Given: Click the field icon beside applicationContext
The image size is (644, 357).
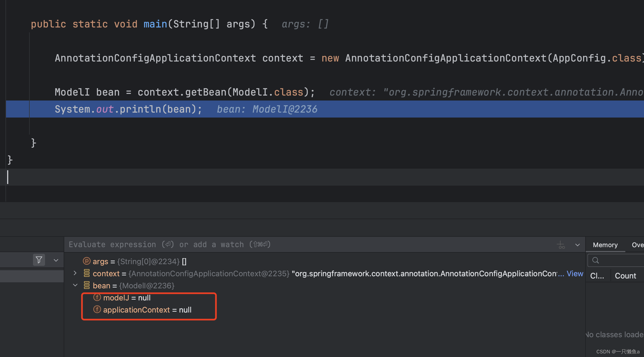Looking at the screenshot, I should pyautogui.click(x=97, y=309).
